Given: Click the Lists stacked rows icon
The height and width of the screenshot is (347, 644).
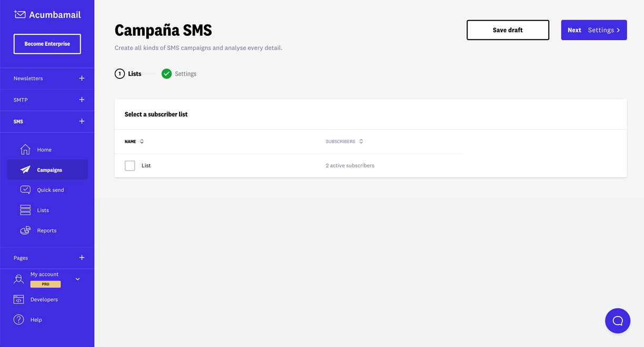Looking at the screenshot, I should pyautogui.click(x=25, y=210).
